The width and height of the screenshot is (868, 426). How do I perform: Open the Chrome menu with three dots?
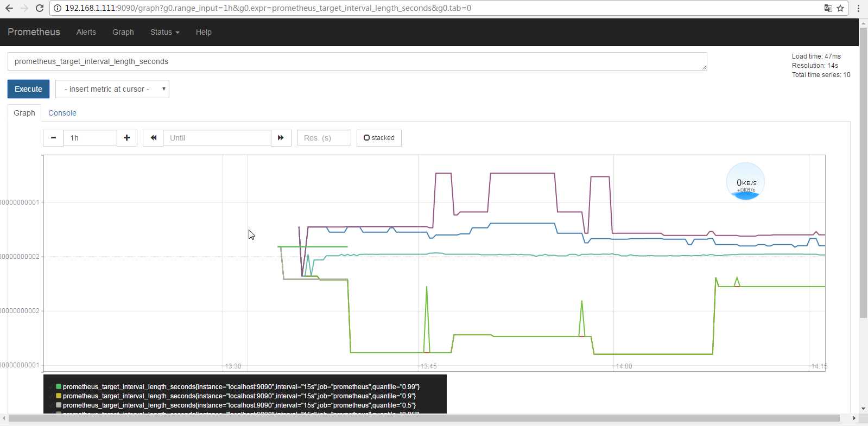coord(858,8)
